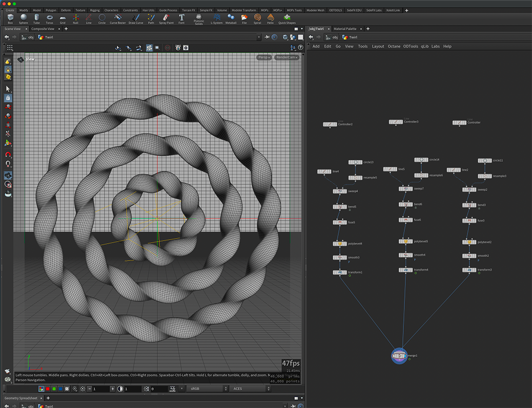Open the Persp viewport dropdown
Viewport: 532px width, 408px height.
(263, 58)
